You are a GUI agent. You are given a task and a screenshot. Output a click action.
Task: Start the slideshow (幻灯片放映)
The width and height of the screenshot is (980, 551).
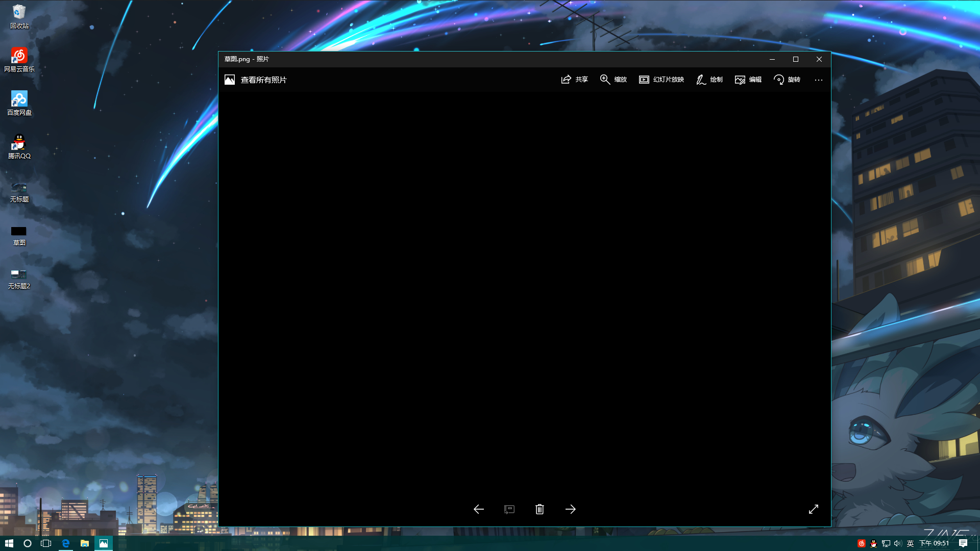coord(661,80)
